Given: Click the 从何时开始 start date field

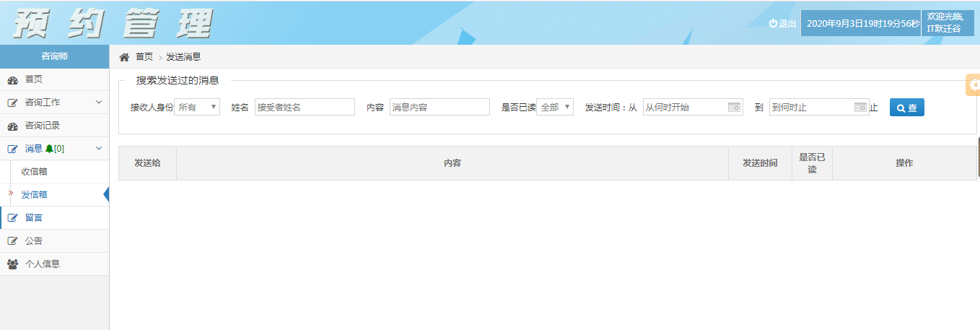Looking at the screenshot, I should click(693, 107).
